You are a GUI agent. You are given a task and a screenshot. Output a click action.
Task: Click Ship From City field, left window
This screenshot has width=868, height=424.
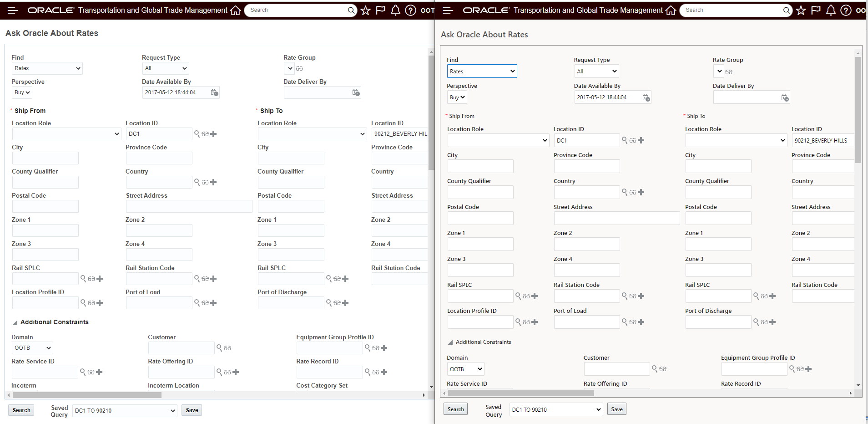point(45,158)
